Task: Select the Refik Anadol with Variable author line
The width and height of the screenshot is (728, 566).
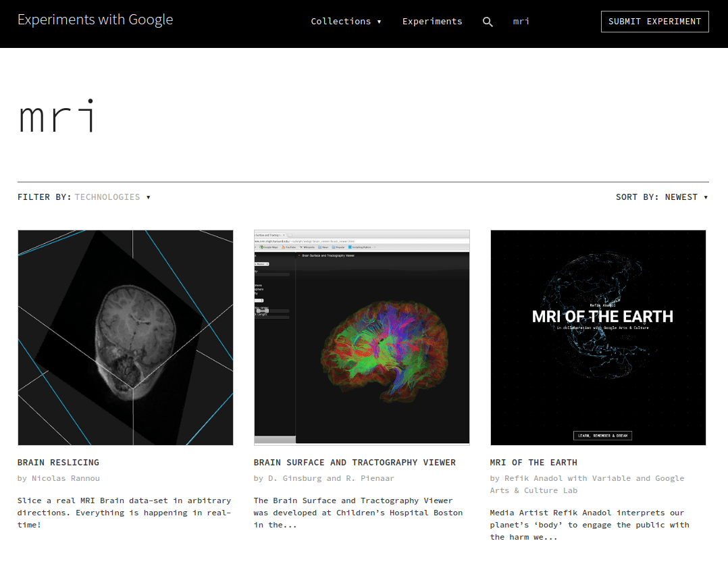Action: click(x=587, y=484)
